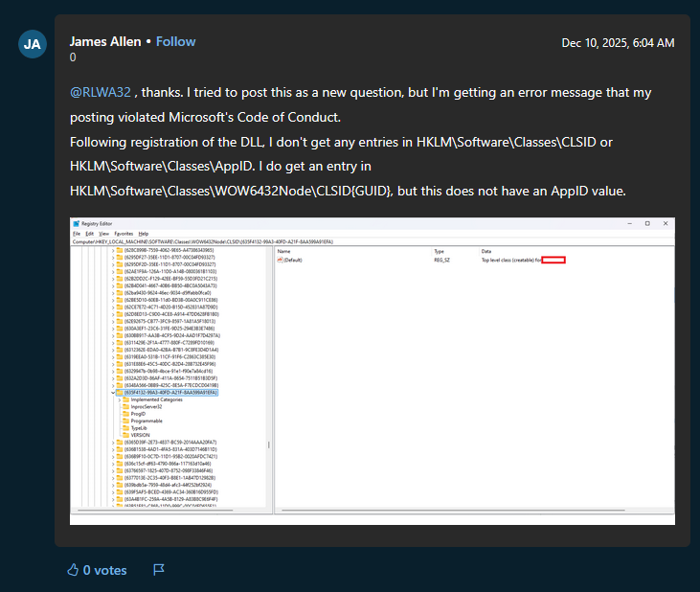Click the TypeLib folder icon
This screenshot has height=592, width=700.
126,428
